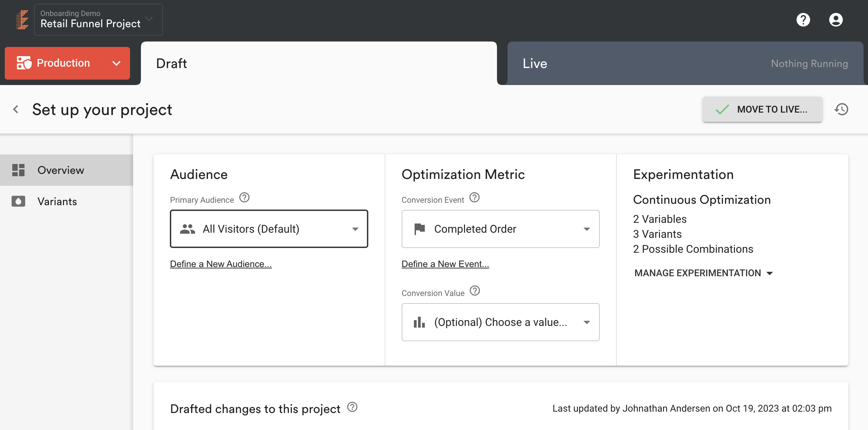Click the 2 Possible Combinations text

pyautogui.click(x=693, y=249)
